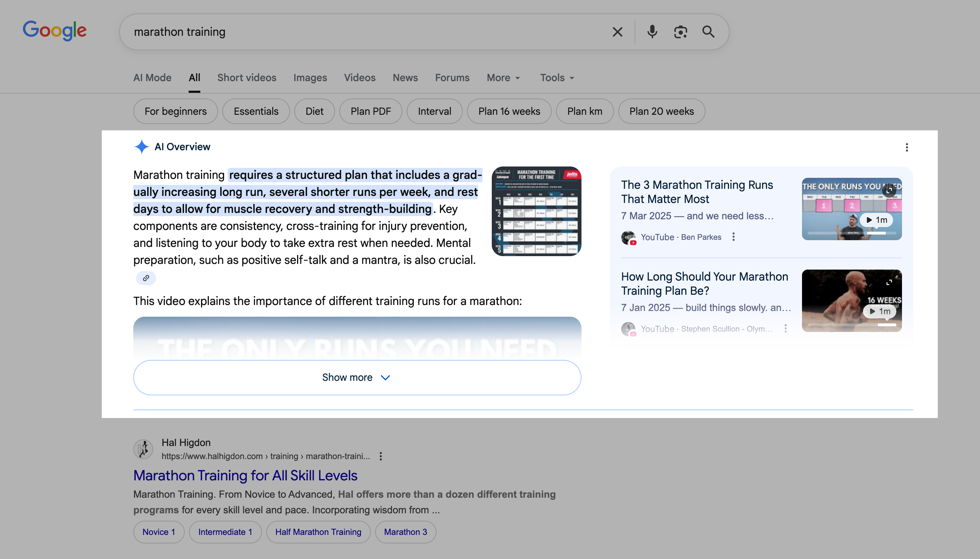Open the Novice 1 sitelink

[158, 532]
